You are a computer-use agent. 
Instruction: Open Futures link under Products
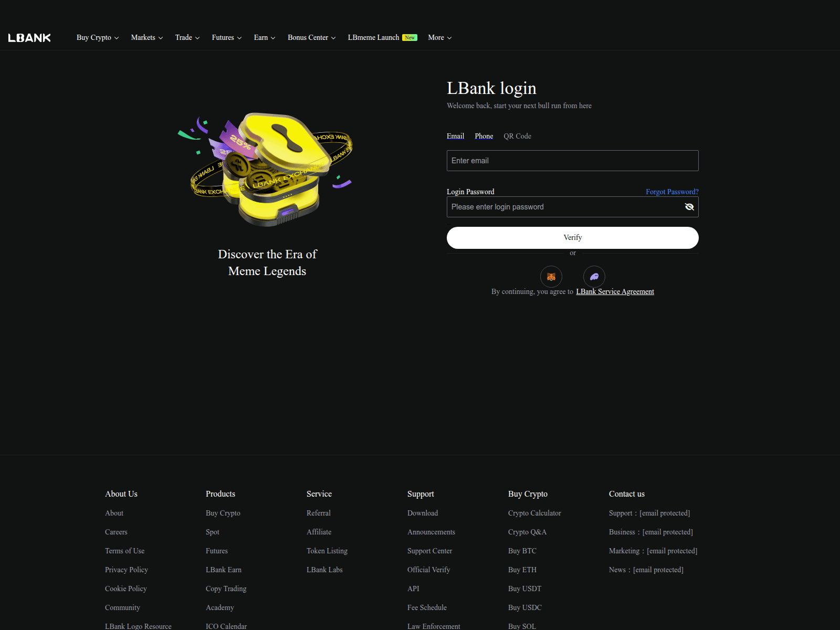(217, 551)
